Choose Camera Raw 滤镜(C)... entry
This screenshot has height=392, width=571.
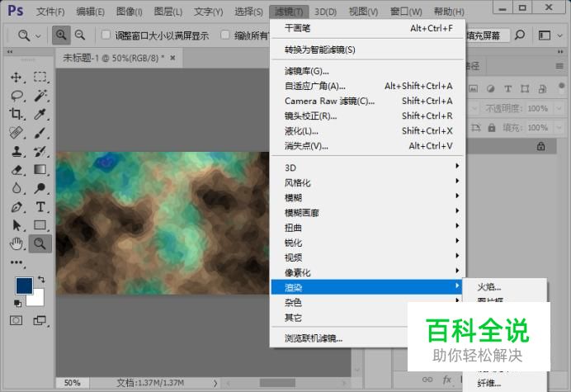pyautogui.click(x=368, y=101)
